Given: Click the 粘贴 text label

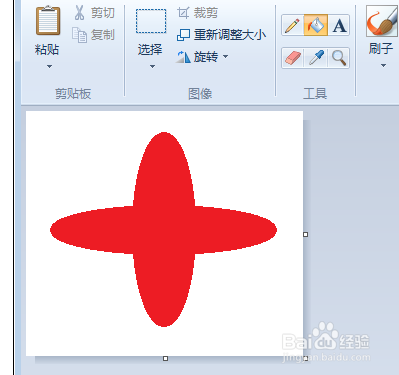Looking at the screenshot, I should [x=47, y=50].
